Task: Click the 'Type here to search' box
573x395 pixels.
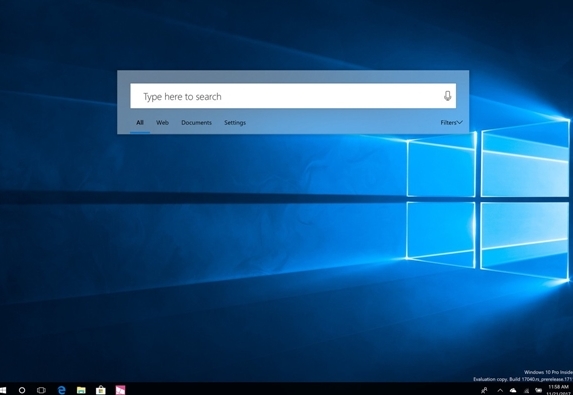Action: pyautogui.click(x=293, y=96)
